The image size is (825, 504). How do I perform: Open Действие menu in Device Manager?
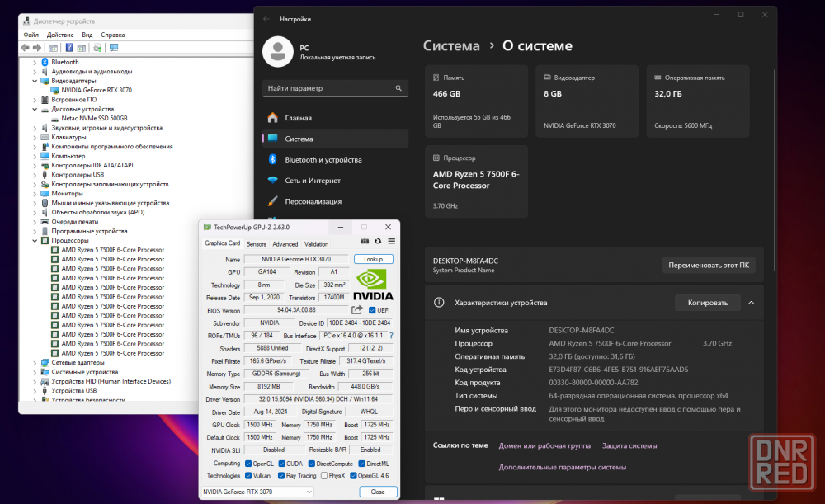pos(60,35)
